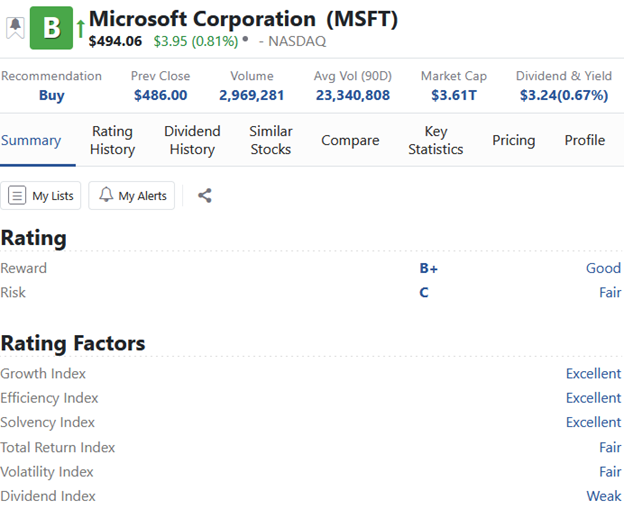Click the Avg Vol (90D) label
This screenshot has width=624, height=509.
coord(353,76)
